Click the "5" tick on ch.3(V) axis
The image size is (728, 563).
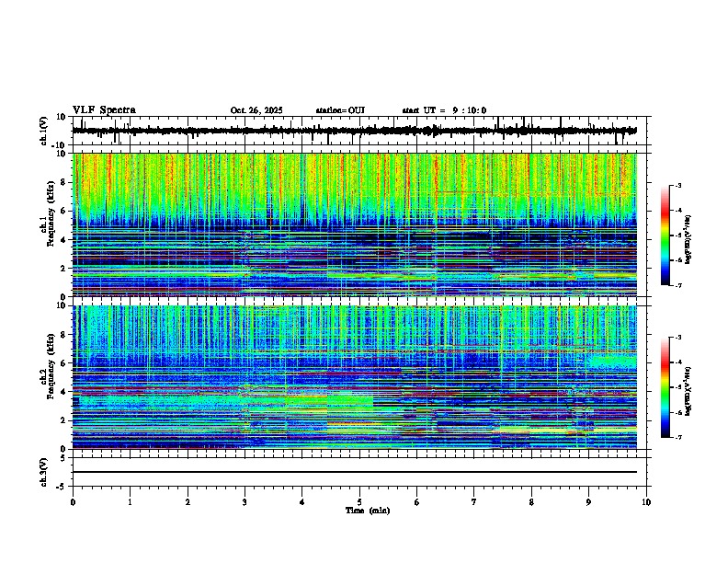pos(64,458)
